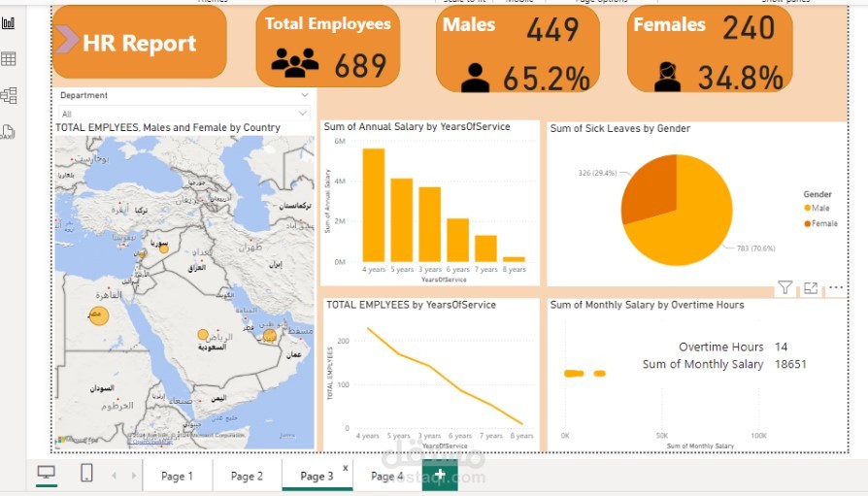Click the 8 years bar in Annual Salary chart
The height and width of the screenshot is (496, 868).
tap(514, 259)
